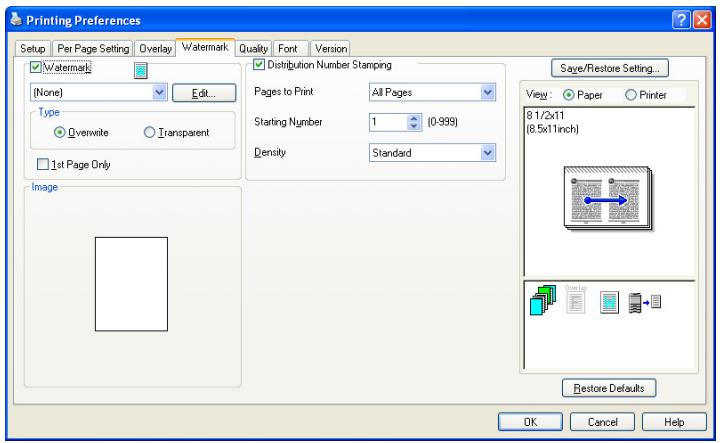Click the Save/Restore Setting... button
The width and height of the screenshot is (720, 443).
[609, 68]
